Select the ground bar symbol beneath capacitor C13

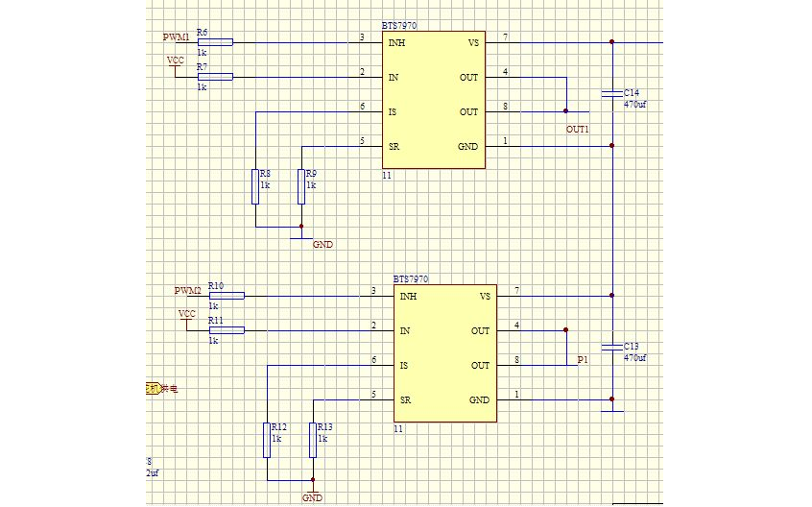tap(612, 411)
